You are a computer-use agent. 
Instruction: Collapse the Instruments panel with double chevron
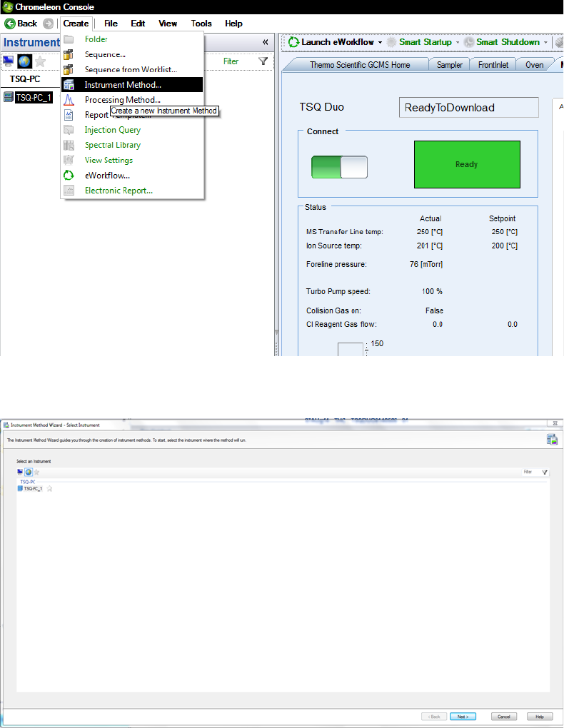[x=266, y=42]
